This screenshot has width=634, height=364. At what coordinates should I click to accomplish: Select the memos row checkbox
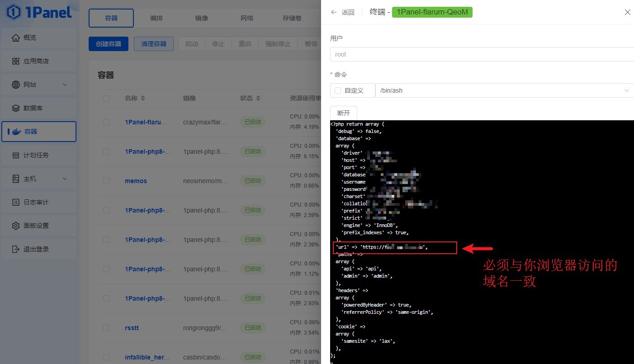pos(106,181)
